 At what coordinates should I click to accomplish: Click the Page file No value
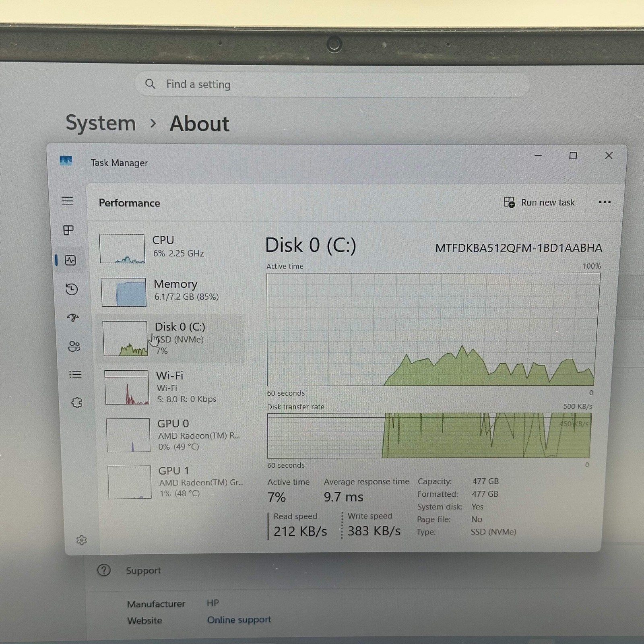(x=477, y=519)
